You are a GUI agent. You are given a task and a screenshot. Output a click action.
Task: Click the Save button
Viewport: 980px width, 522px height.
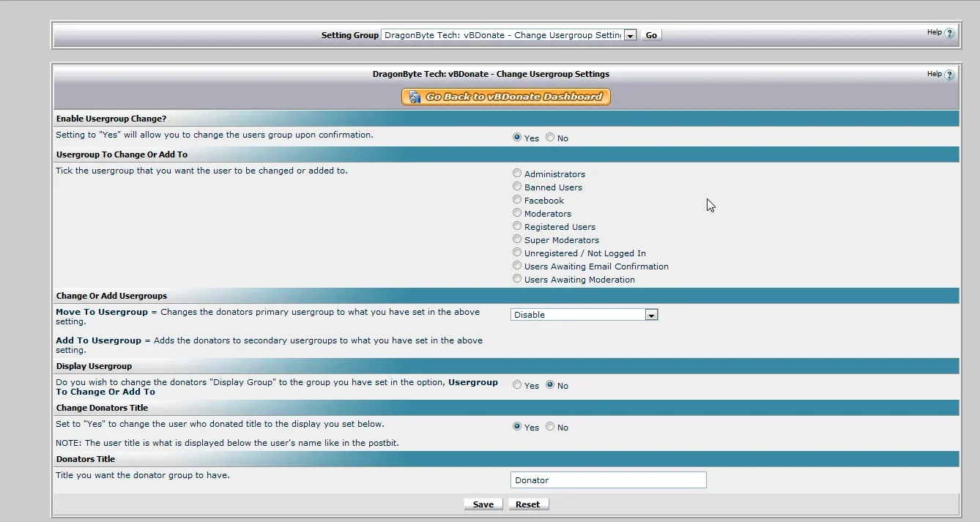tap(483, 504)
